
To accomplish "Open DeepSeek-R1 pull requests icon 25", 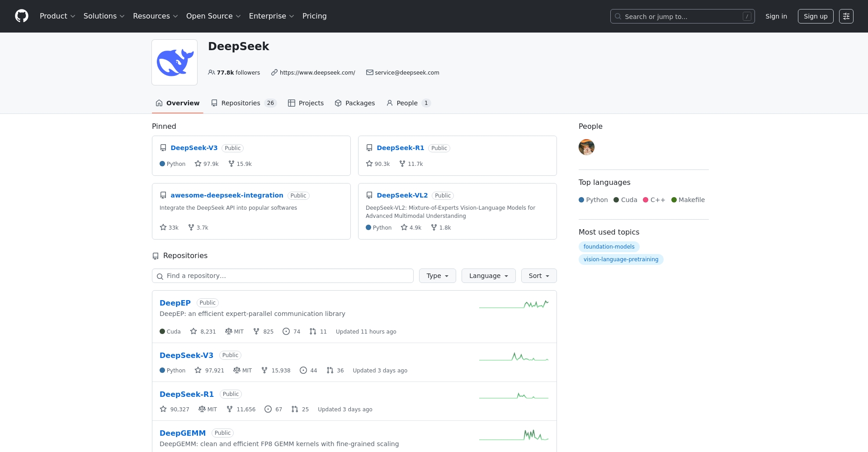I will point(295,409).
